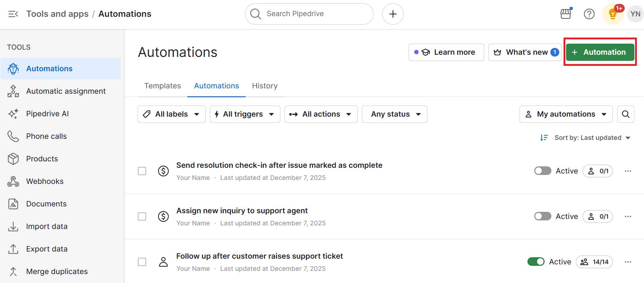Click the Tools and apps breadcrumb link

(x=57, y=14)
